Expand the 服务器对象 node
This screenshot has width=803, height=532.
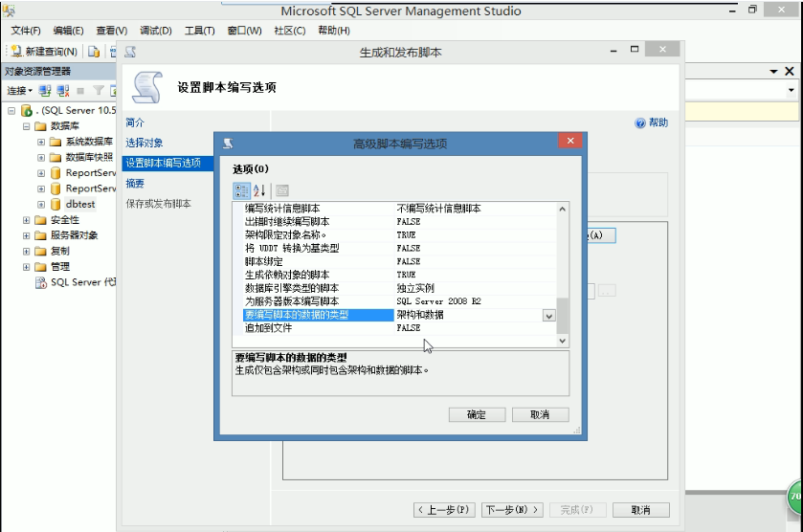[26, 235]
